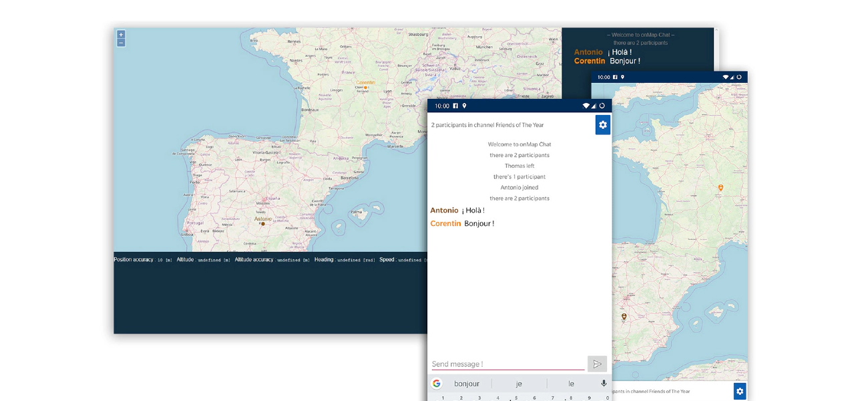Open chat settings via blue gear icon
The image size is (868, 401).
(603, 124)
